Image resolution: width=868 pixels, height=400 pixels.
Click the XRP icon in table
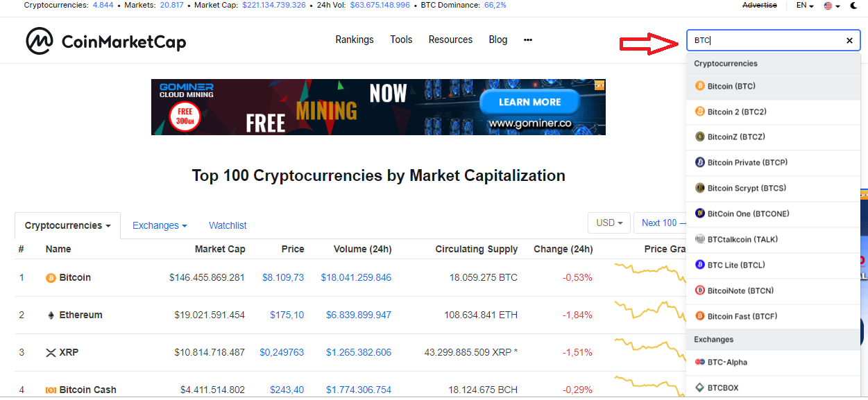click(x=51, y=353)
